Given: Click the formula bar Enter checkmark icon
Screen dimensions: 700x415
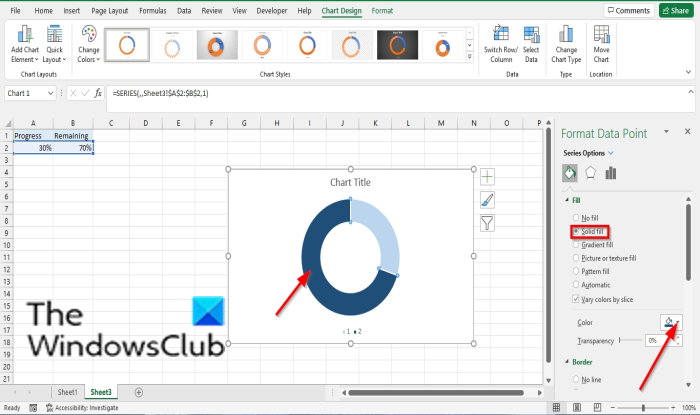Looking at the screenshot, I should pos(85,93).
